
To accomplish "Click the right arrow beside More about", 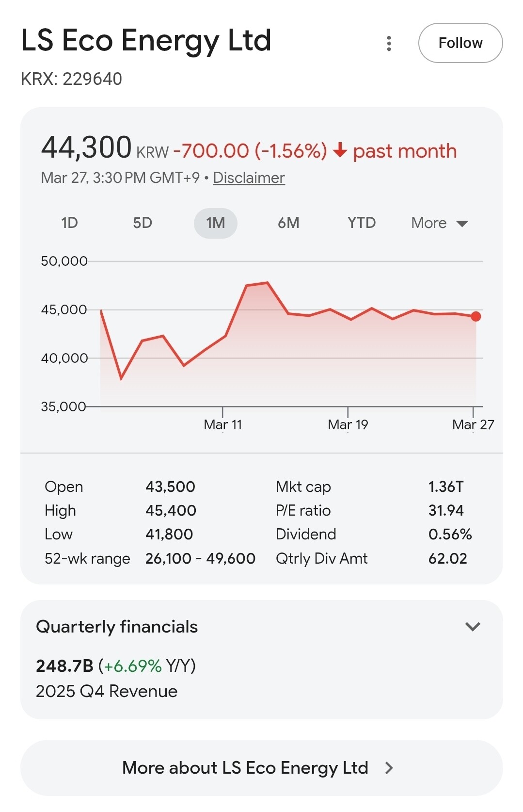I will [x=389, y=768].
